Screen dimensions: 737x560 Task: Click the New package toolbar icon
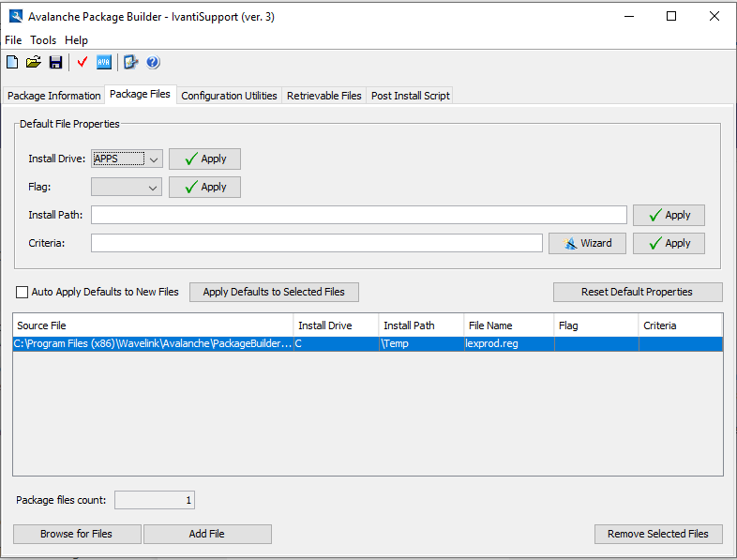(13, 62)
